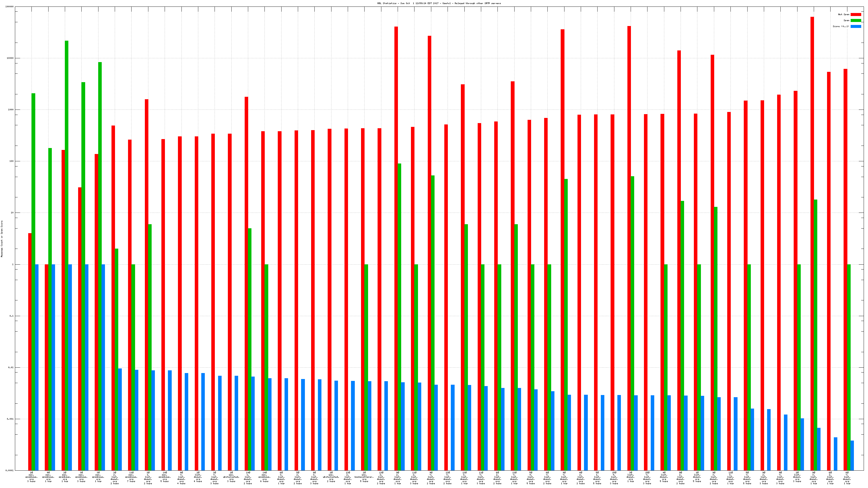Click the zen.spamhaus.org 7 hops axis label

coord(131,477)
